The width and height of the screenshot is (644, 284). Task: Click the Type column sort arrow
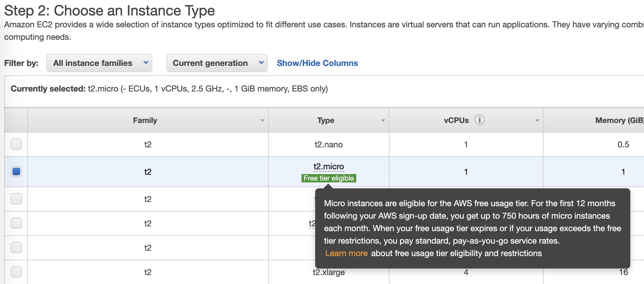pyautogui.click(x=383, y=121)
